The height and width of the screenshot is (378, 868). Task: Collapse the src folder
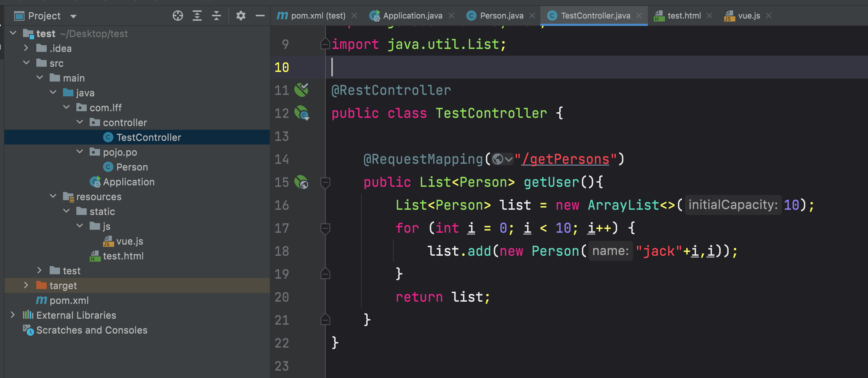(26, 63)
